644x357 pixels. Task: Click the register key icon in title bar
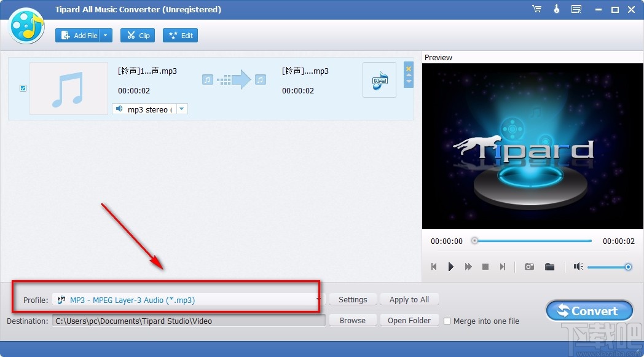pos(557,9)
